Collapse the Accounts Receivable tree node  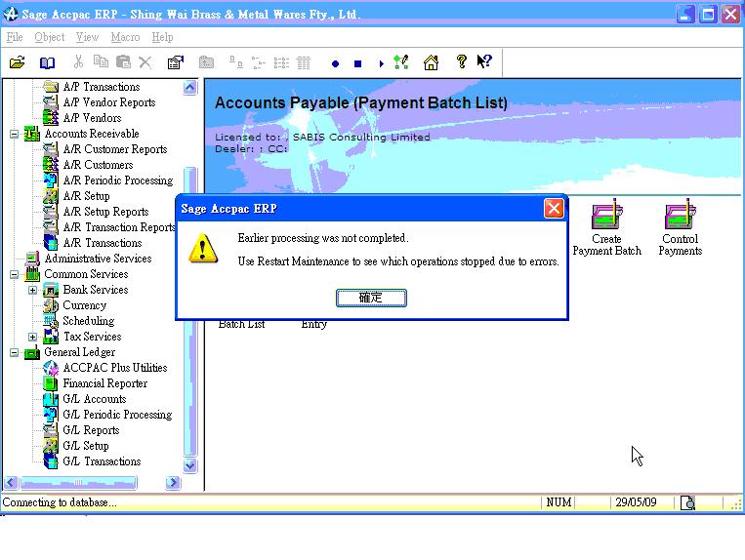tap(15, 134)
